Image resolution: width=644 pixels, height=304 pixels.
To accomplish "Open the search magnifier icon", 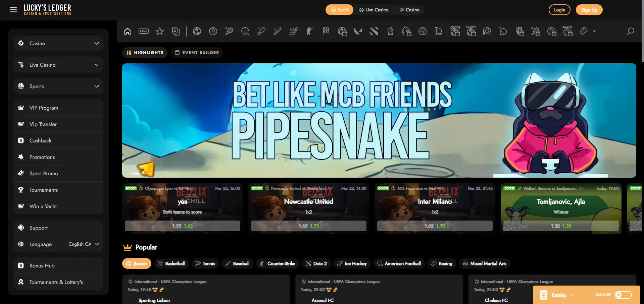I will click(631, 31).
